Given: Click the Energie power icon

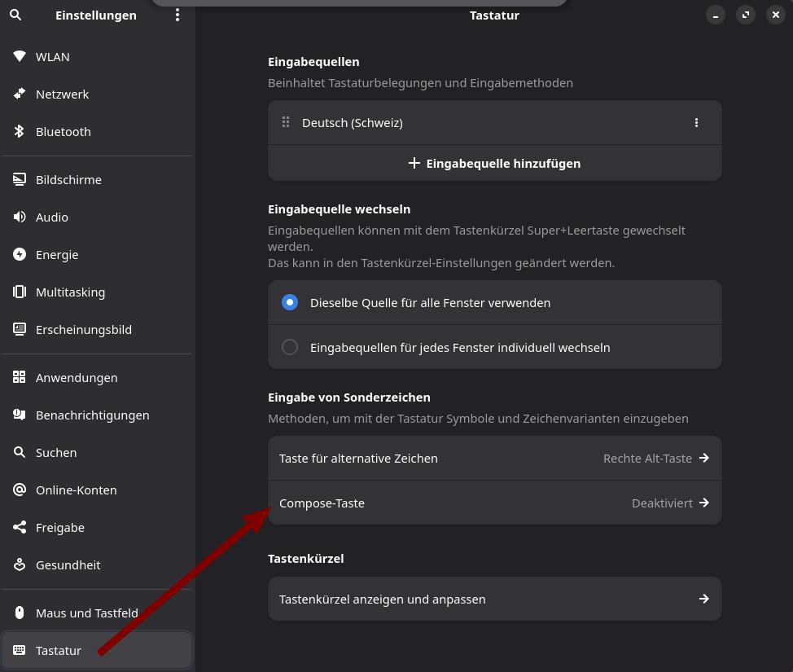Looking at the screenshot, I should 20,254.
